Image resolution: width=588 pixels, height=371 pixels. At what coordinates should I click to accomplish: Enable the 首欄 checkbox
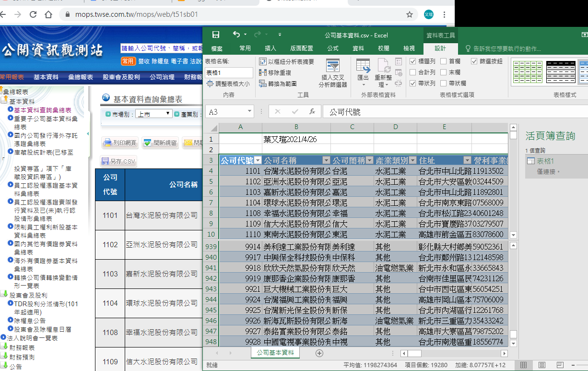(x=443, y=61)
